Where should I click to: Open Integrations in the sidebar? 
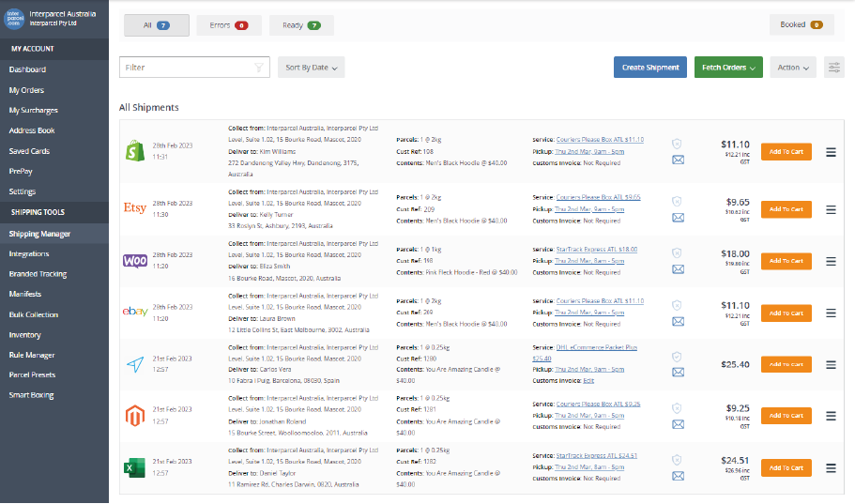[x=29, y=253]
